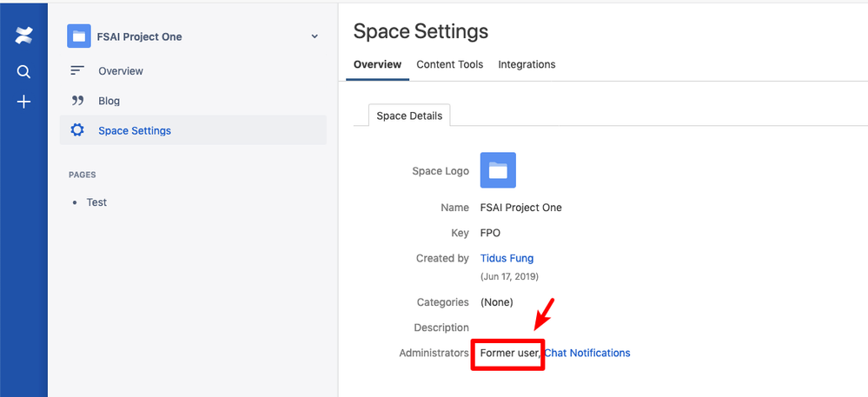Click the Blog quote icon

point(77,101)
